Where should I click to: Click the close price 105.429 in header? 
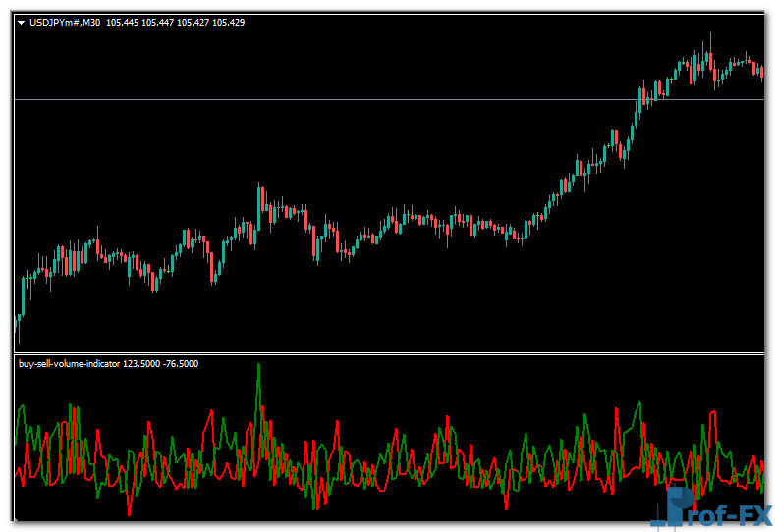tap(228, 22)
